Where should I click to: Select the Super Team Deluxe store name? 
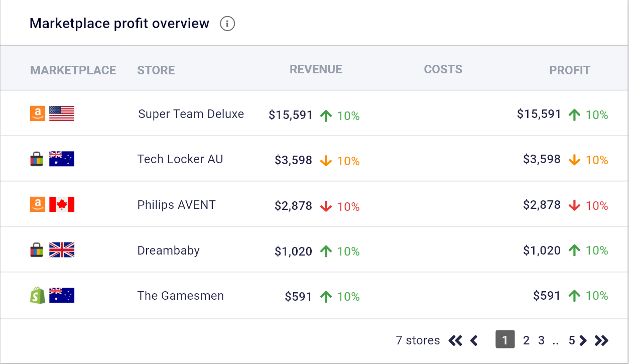pyautogui.click(x=191, y=114)
